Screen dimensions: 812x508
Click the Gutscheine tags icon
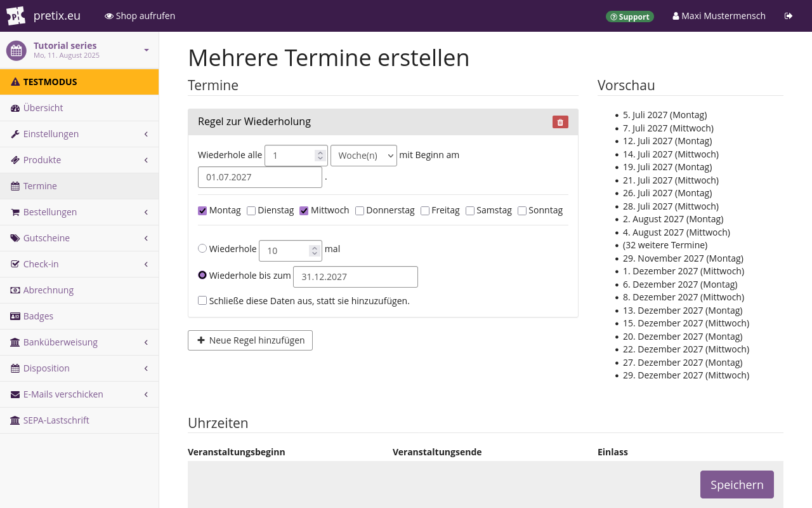pyautogui.click(x=15, y=238)
